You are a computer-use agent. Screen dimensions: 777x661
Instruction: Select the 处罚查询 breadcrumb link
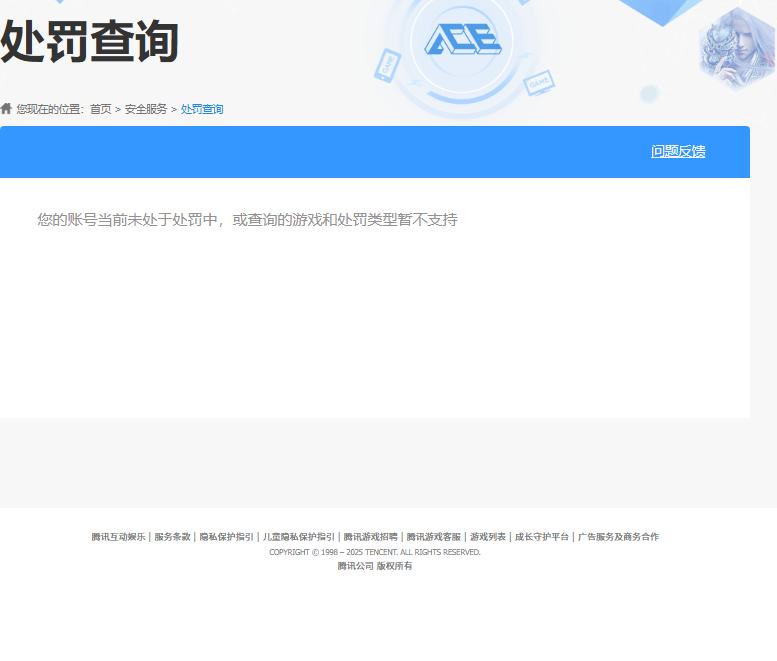point(202,109)
